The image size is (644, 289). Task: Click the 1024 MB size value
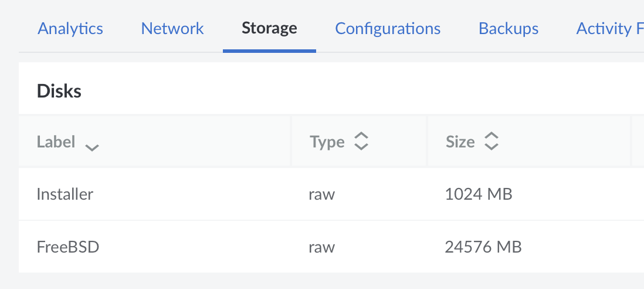coord(479,194)
